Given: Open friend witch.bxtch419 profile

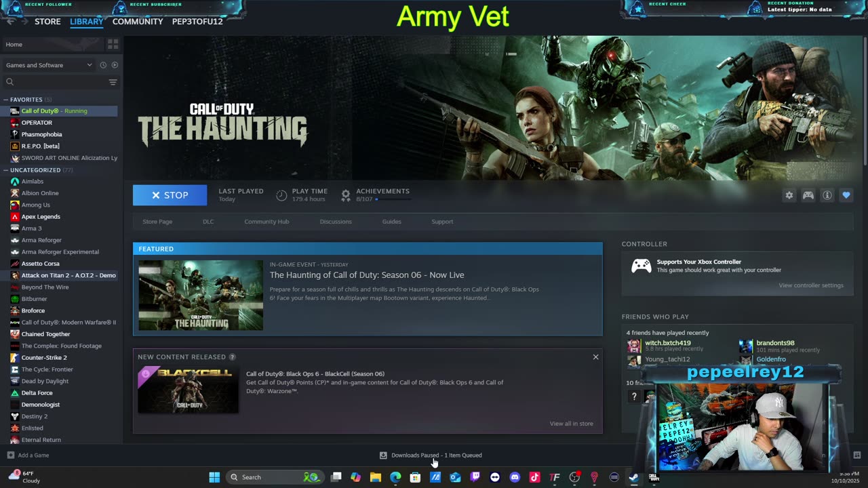Looking at the screenshot, I should [x=668, y=343].
